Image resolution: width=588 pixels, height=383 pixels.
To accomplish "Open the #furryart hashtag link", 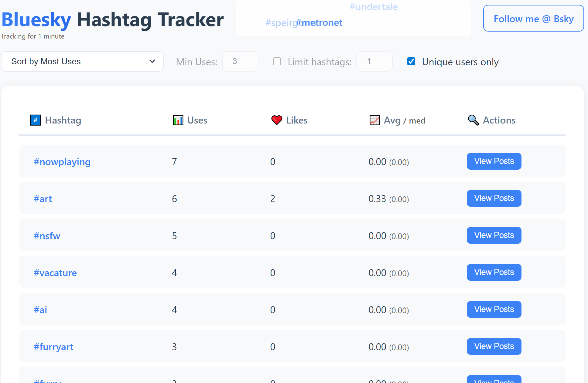I will pos(53,347).
